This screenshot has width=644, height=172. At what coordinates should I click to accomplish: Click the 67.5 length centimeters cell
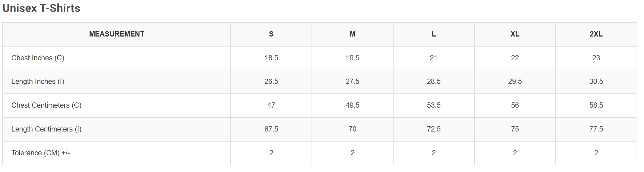pyautogui.click(x=271, y=129)
